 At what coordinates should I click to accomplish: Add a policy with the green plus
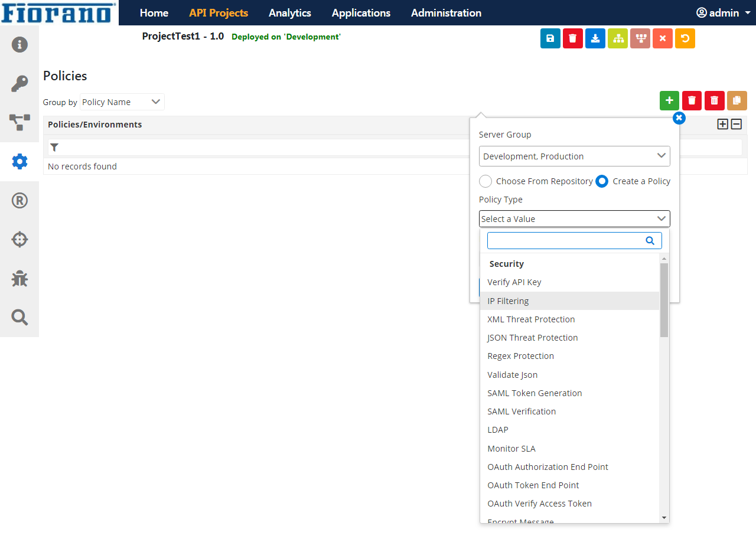coord(670,100)
